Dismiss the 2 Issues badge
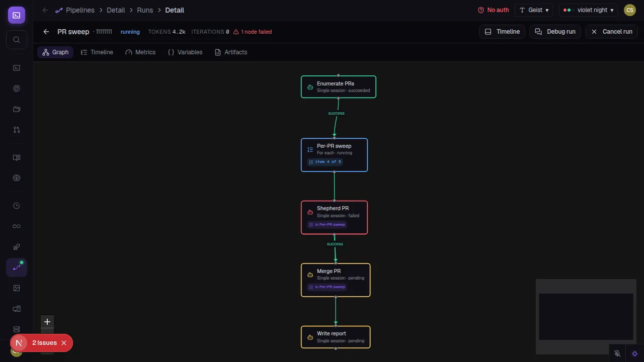Viewport: 644px width, 362px height. (x=64, y=343)
